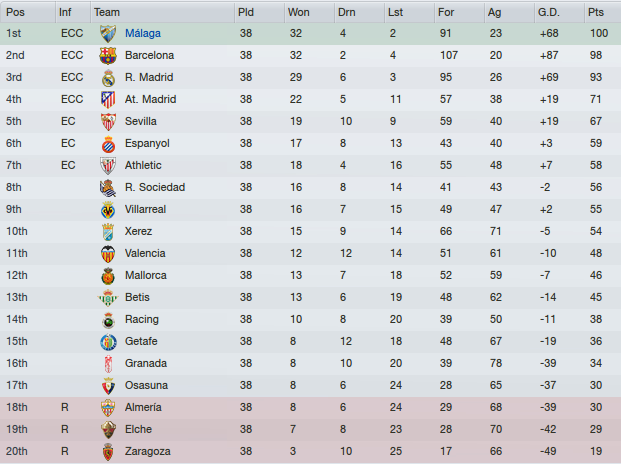Image resolution: width=621 pixels, height=464 pixels.
Task: Click the Almería relegation row
Action: coord(310,407)
